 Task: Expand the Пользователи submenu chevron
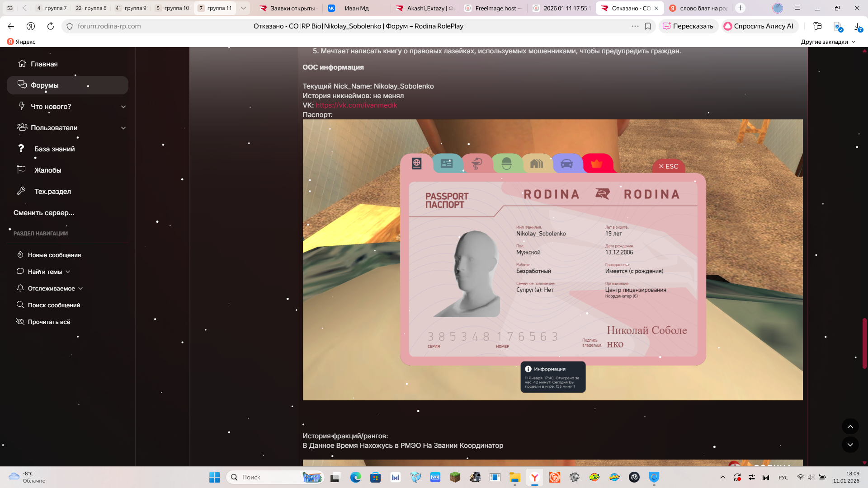pos(123,128)
